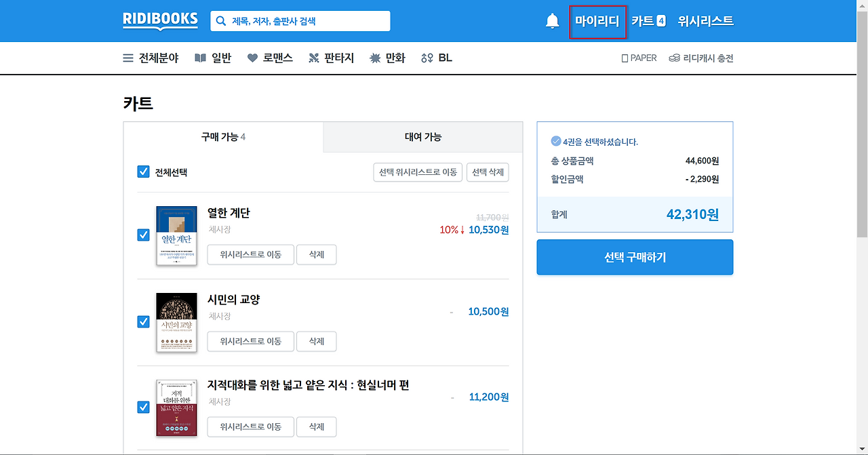Open the 열한 계단 book title
Viewport: 868px width, 455px height.
click(x=229, y=213)
